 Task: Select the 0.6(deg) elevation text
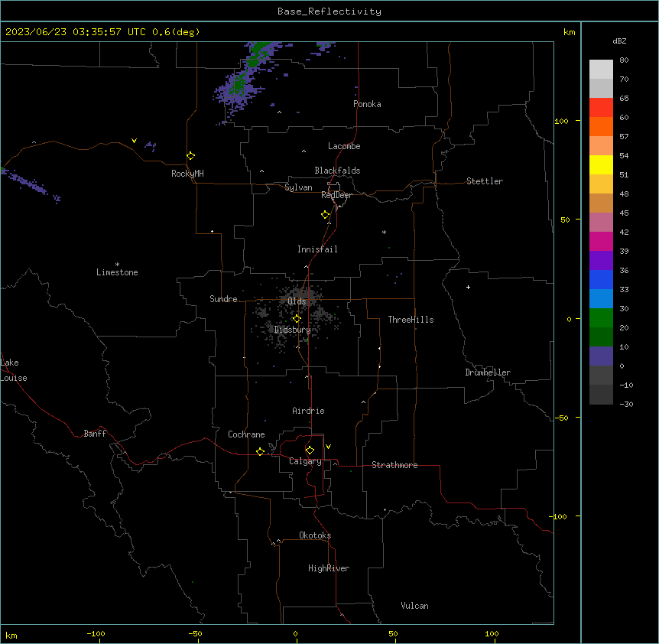pos(176,32)
